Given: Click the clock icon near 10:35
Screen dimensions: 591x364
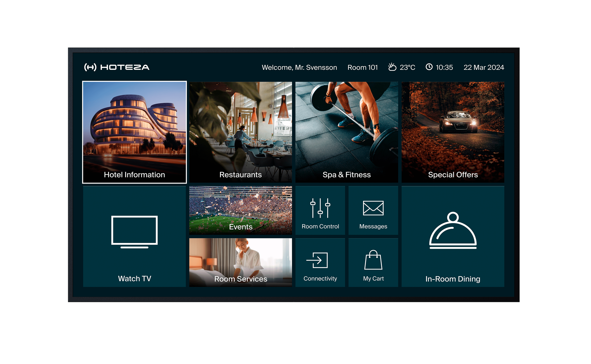Looking at the screenshot, I should tap(429, 67).
